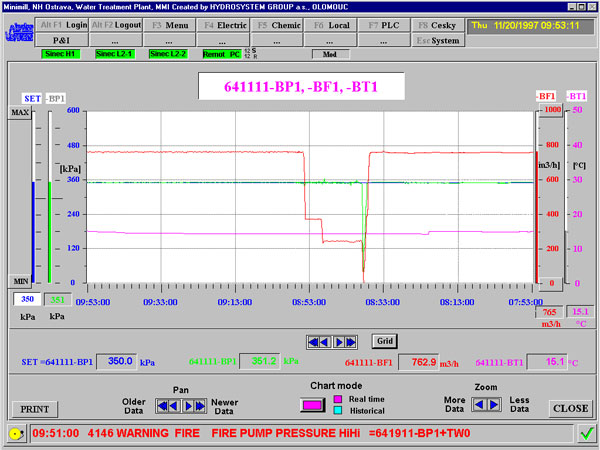
Task: Click the green checkmark acknowledge icon
Action: [x=585, y=434]
